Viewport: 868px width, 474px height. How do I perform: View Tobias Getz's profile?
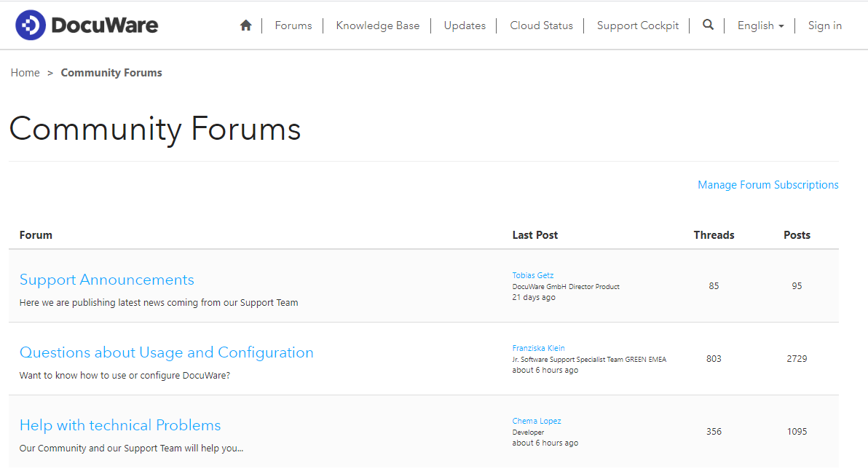point(532,275)
